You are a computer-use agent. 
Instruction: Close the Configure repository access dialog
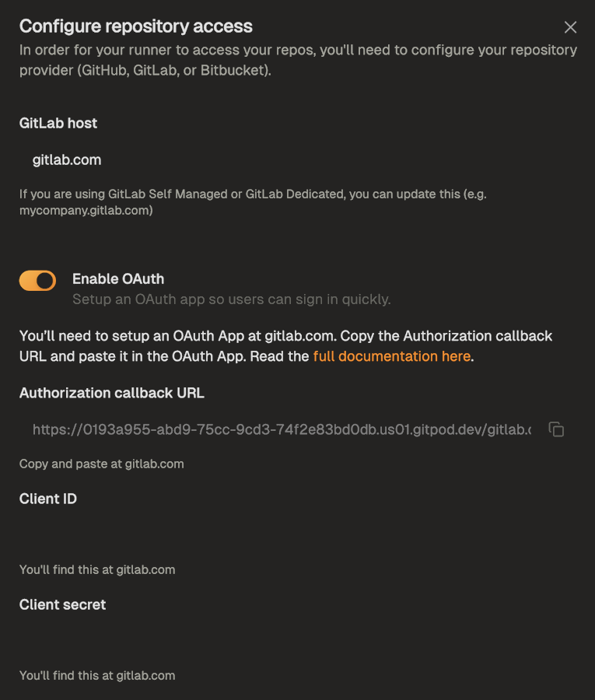tap(570, 26)
